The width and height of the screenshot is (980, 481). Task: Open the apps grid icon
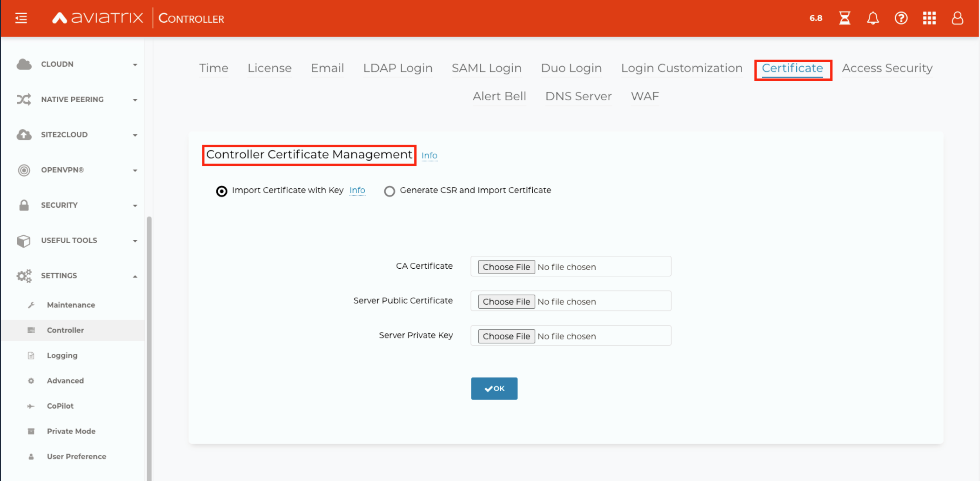click(x=929, y=18)
